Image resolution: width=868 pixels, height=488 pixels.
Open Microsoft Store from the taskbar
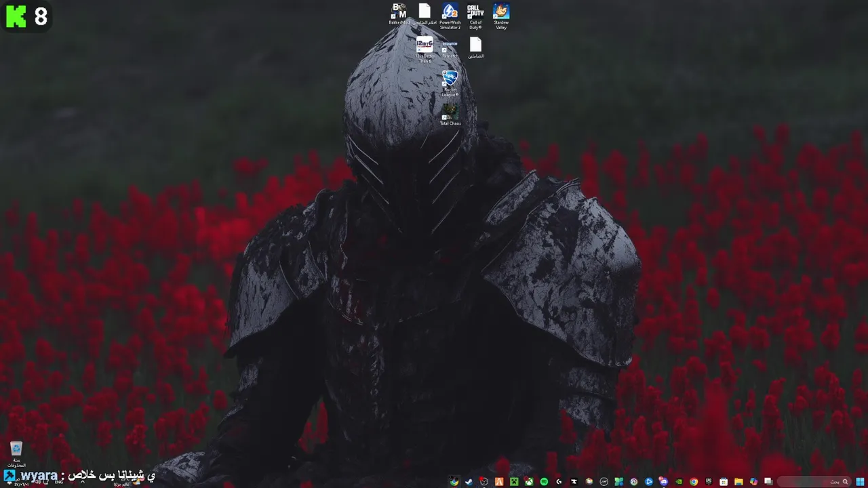(724, 481)
